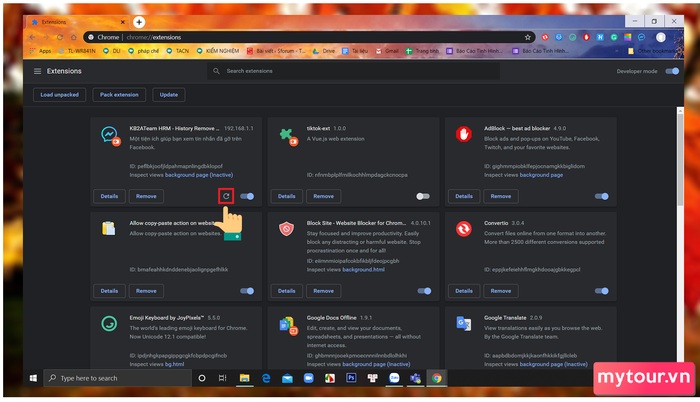The height and width of the screenshot is (402, 700).
Task: Close the Extensions browser tab
Action: tap(123, 22)
